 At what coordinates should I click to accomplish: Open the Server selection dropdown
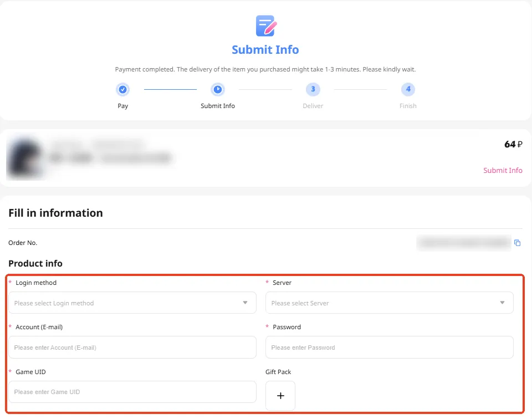click(x=390, y=303)
